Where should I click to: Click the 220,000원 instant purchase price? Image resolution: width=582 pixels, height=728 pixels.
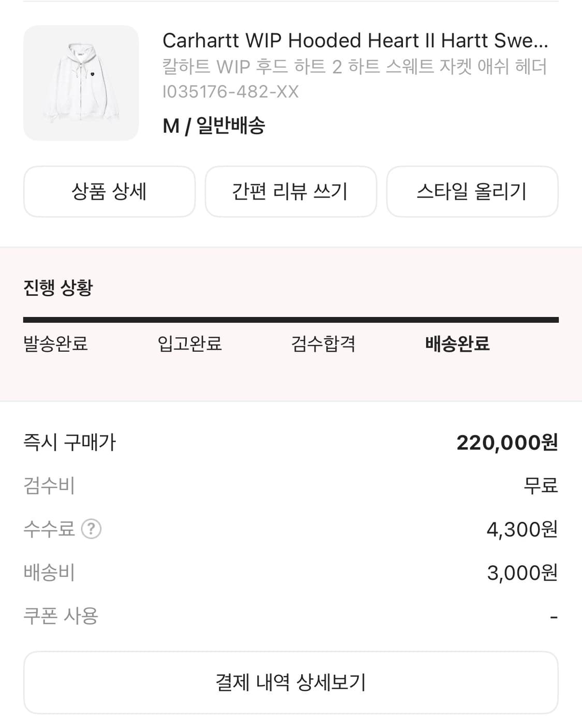click(507, 443)
